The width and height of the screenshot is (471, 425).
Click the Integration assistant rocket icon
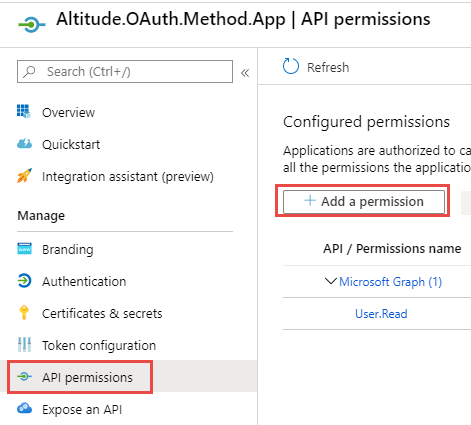24,176
